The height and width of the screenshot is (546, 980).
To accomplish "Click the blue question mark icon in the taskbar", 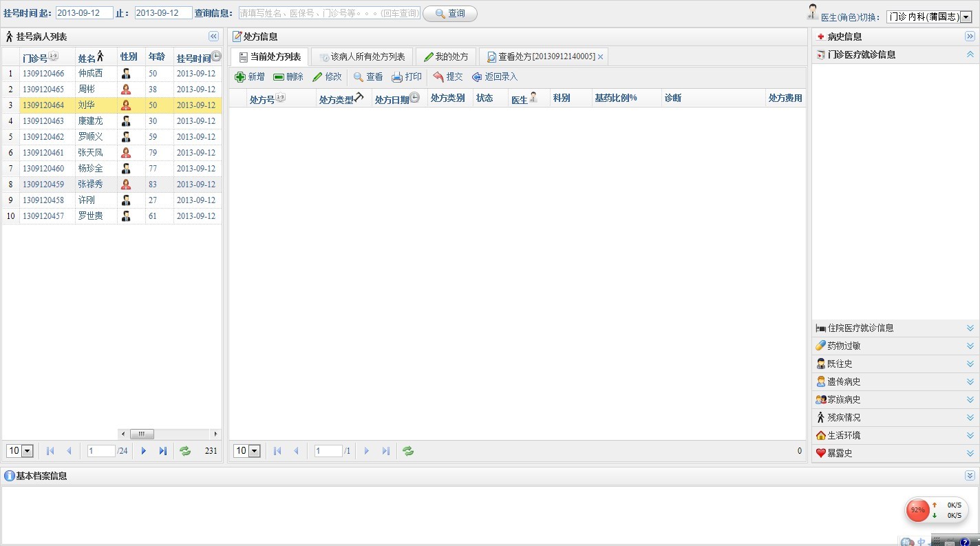I will [966, 541].
